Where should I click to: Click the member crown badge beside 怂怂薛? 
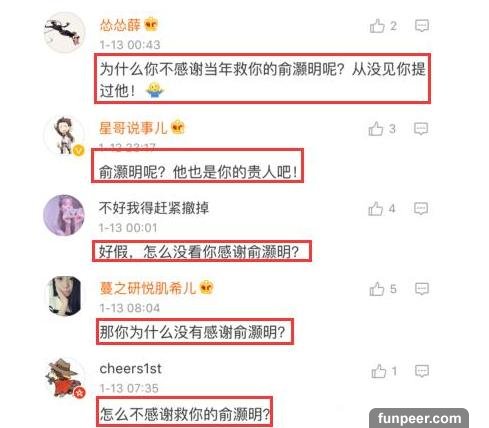(x=151, y=24)
